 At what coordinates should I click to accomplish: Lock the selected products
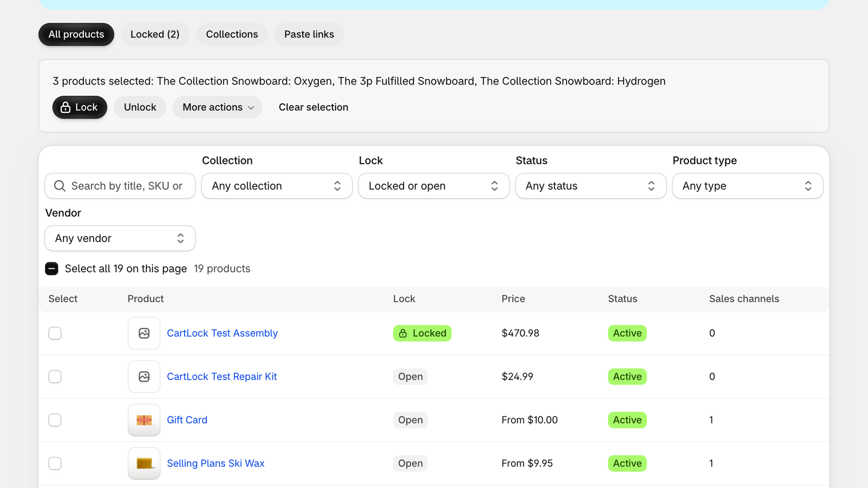[x=80, y=107]
